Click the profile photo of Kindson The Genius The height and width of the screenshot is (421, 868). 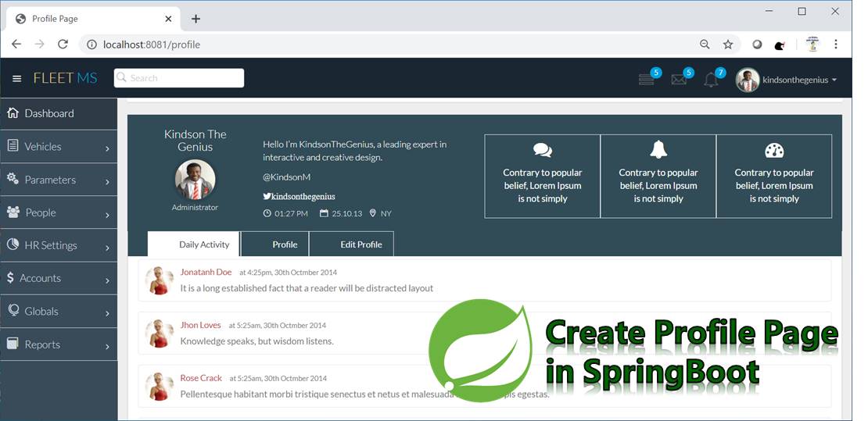click(x=195, y=180)
